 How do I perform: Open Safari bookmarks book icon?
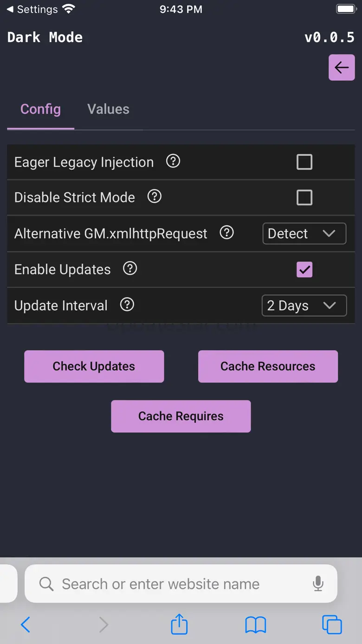point(255,624)
